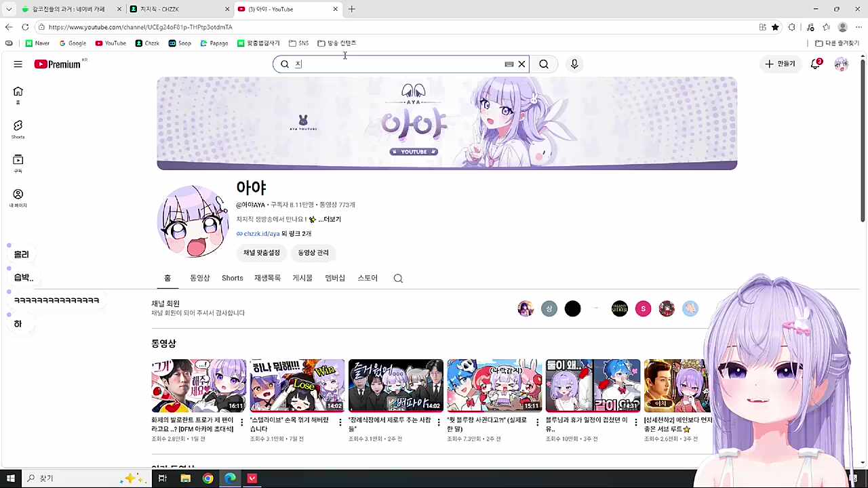Open the Chzzk bookmark
This screenshot has width=868, height=488.
pyautogui.click(x=147, y=43)
